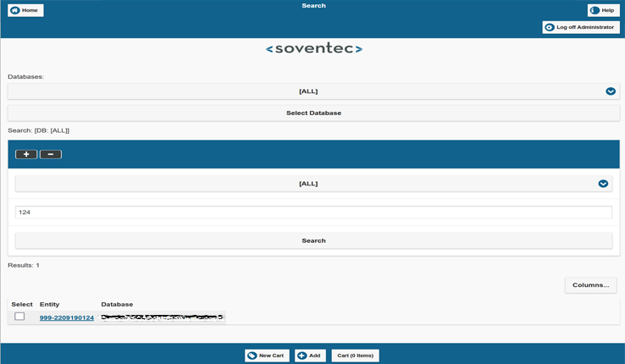Click the Database column header
The image size is (625, 364).
117,304
